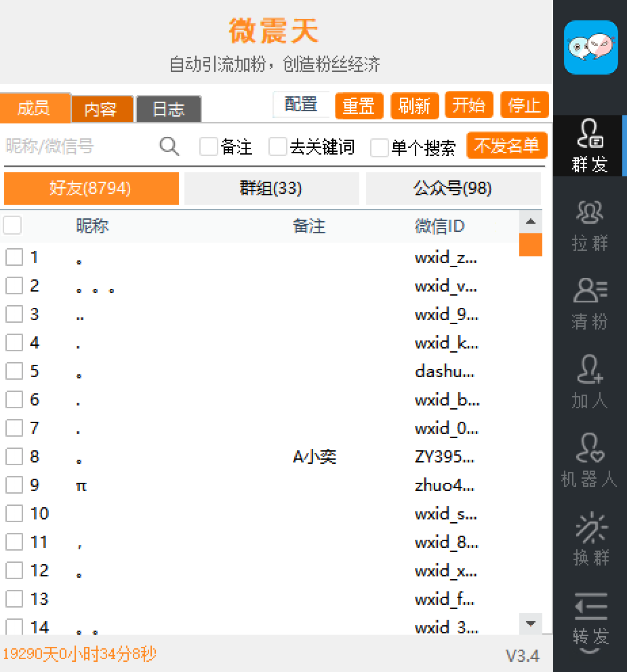Image resolution: width=627 pixels, height=672 pixels.
Task: Toggle the select-all checkbox in header
Action: 12,226
